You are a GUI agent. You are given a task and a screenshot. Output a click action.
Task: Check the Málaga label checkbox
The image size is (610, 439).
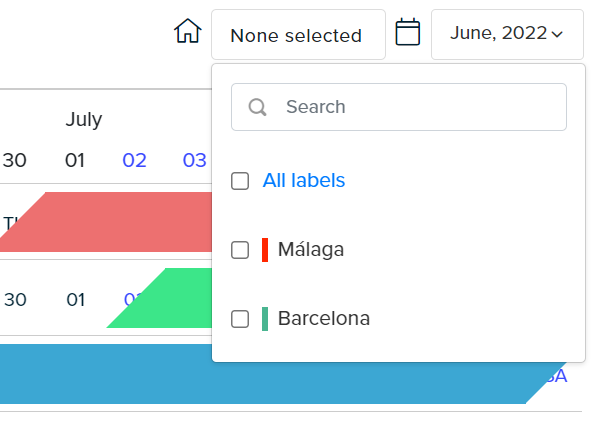point(240,250)
